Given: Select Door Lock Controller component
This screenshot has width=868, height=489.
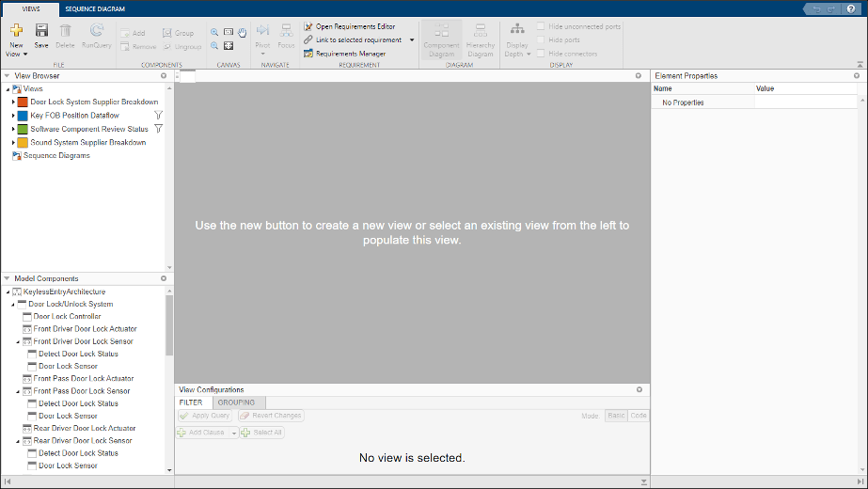Looking at the screenshot, I should (67, 316).
